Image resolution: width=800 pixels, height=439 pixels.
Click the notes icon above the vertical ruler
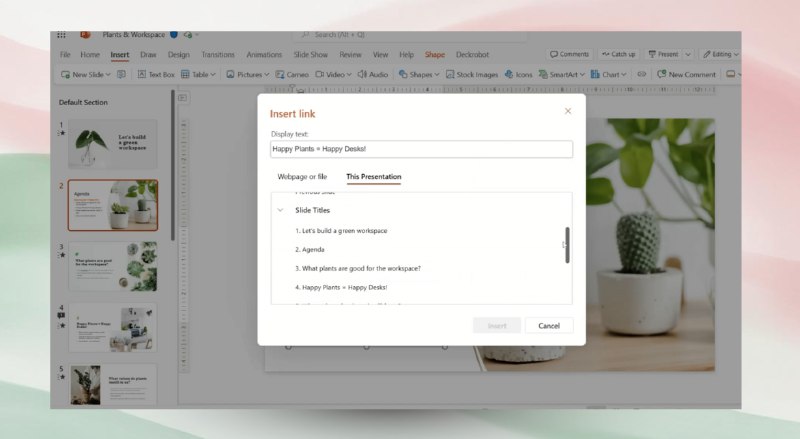183,97
